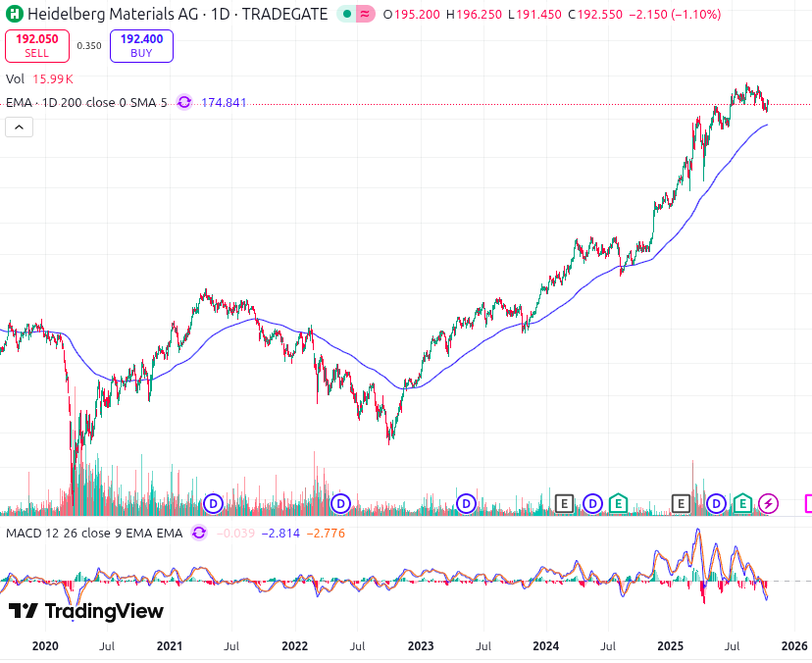The height and width of the screenshot is (663, 812).
Task: Open the leftmost gray earnings E marker
Action: (564, 503)
